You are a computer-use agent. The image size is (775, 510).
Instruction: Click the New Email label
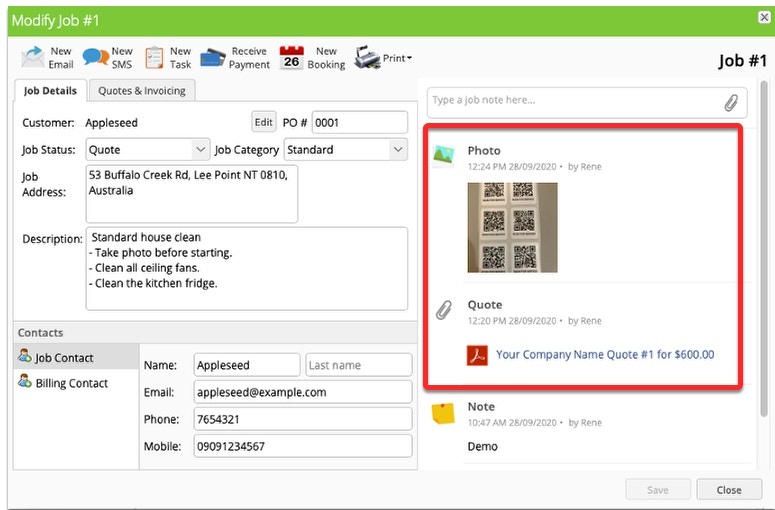tap(61, 58)
